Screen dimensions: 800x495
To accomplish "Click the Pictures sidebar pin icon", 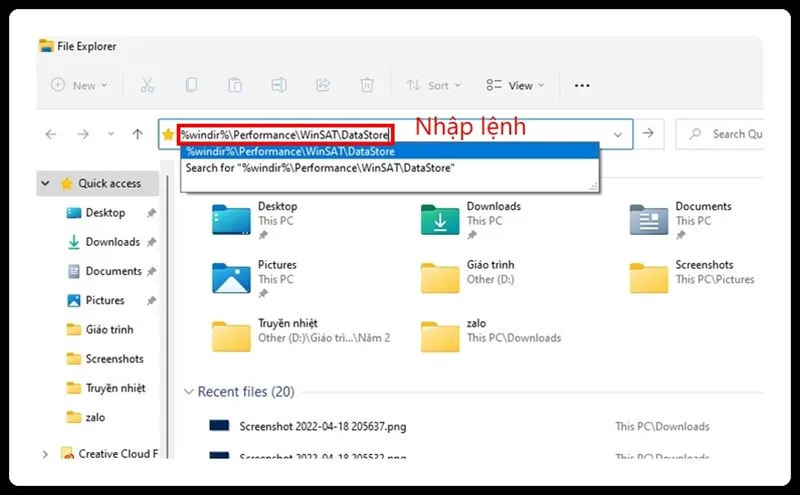I will 152,301.
